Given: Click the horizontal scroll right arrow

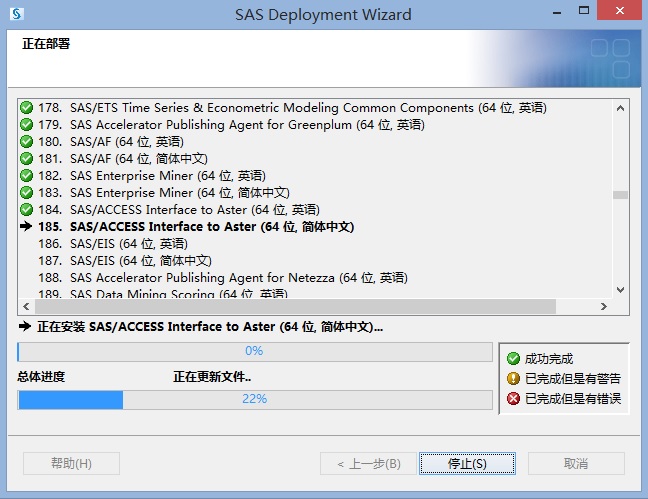Looking at the screenshot, I should tap(604, 306).
